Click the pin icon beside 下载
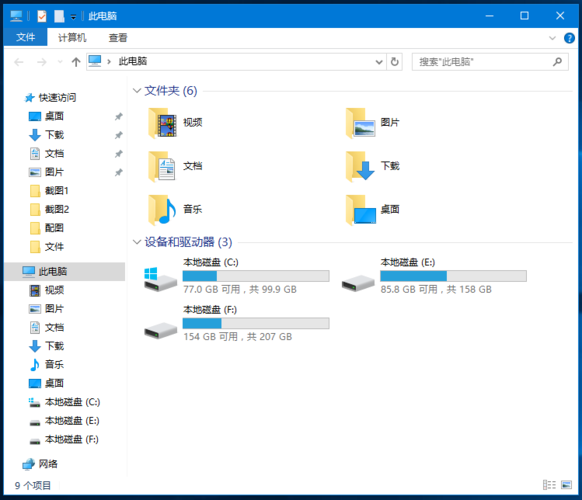582x500 pixels. (118, 135)
